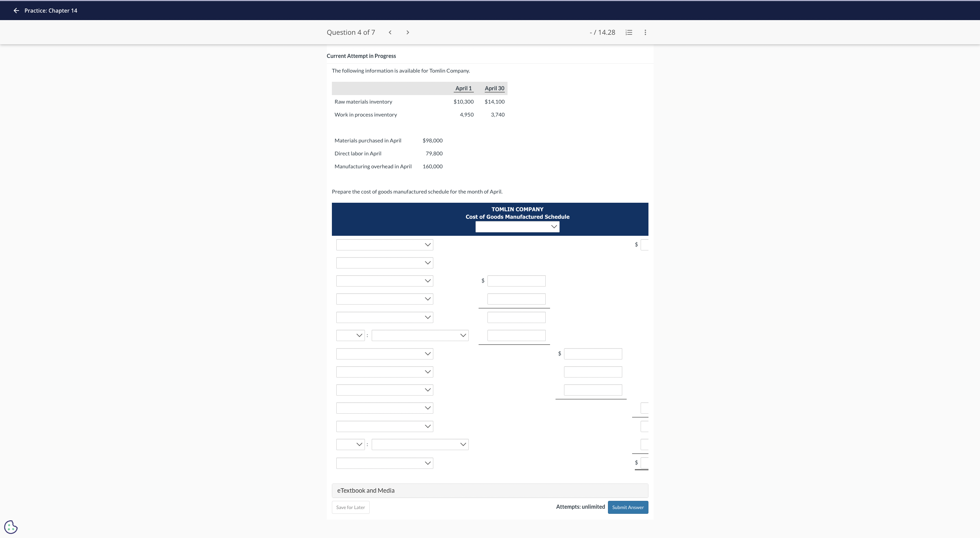Click the back arrow beside Practice: Chapter 14
The width and height of the screenshot is (980, 538).
coord(16,11)
